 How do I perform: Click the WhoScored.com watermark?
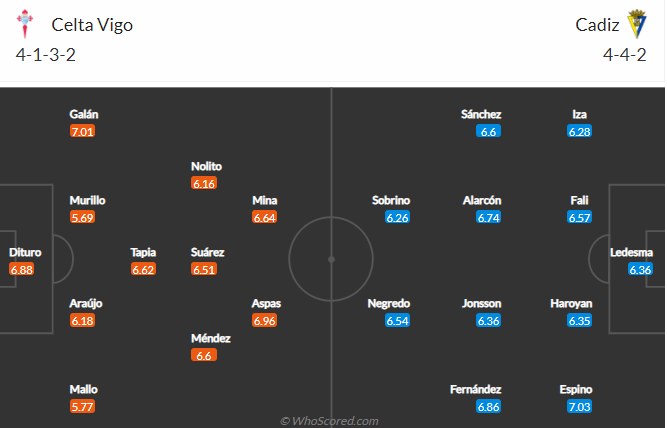(x=329, y=421)
